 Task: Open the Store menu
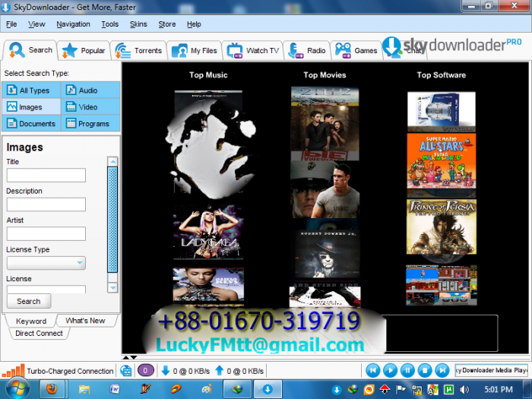pyautogui.click(x=166, y=24)
